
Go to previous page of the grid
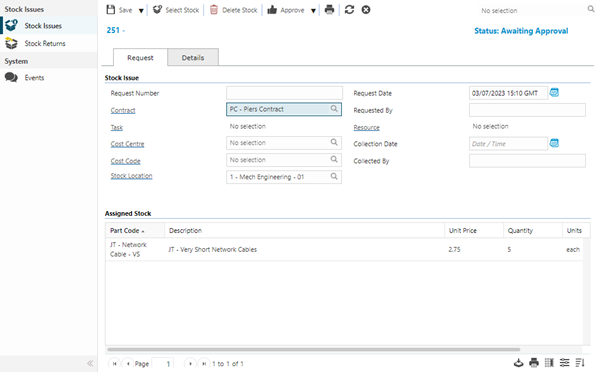click(128, 364)
